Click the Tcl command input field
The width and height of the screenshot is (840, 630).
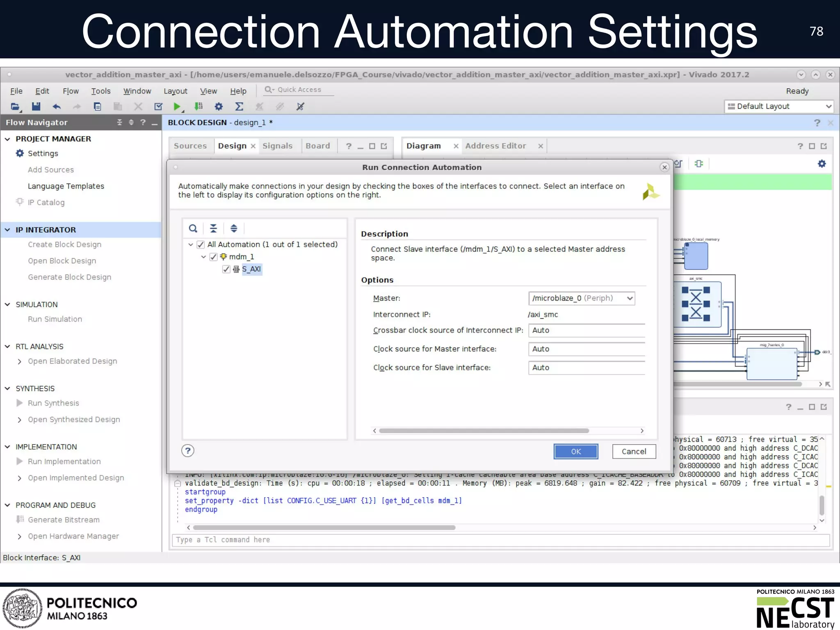[x=501, y=540]
